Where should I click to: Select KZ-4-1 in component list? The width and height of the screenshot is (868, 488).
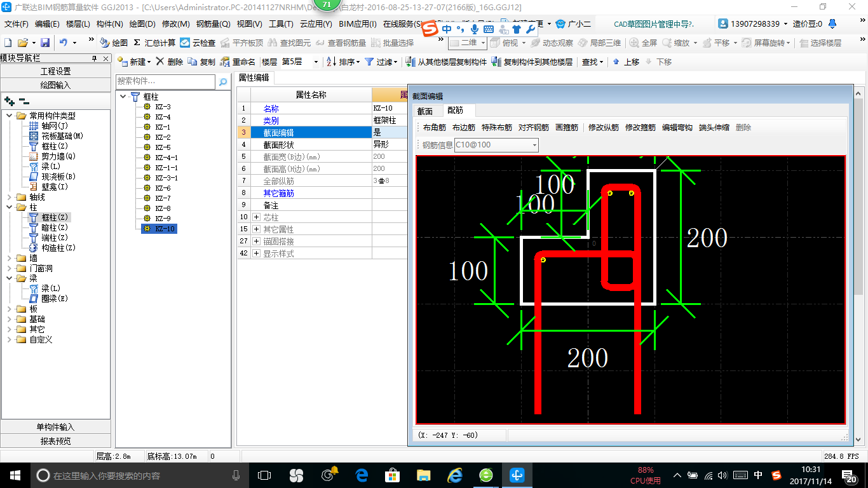click(166, 158)
